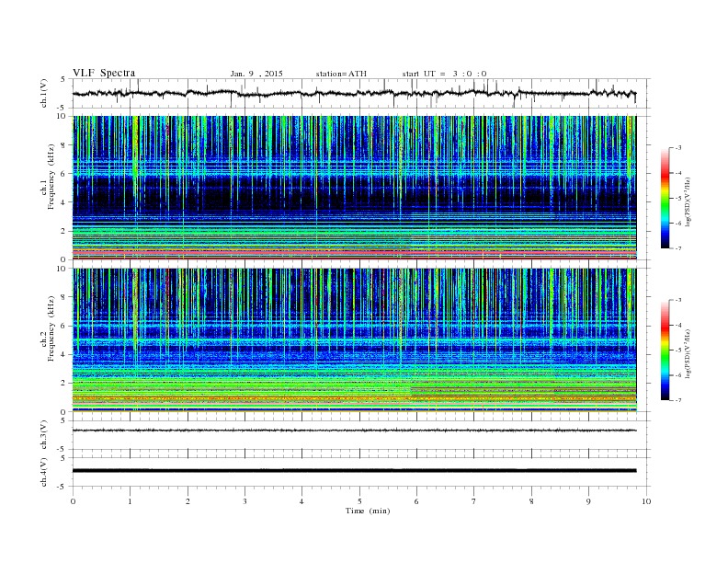Click the "8" kHz tick on ch.2 frequency axis
This screenshot has height=563, width=728.
pyautogui.click(x=63, y=297)
